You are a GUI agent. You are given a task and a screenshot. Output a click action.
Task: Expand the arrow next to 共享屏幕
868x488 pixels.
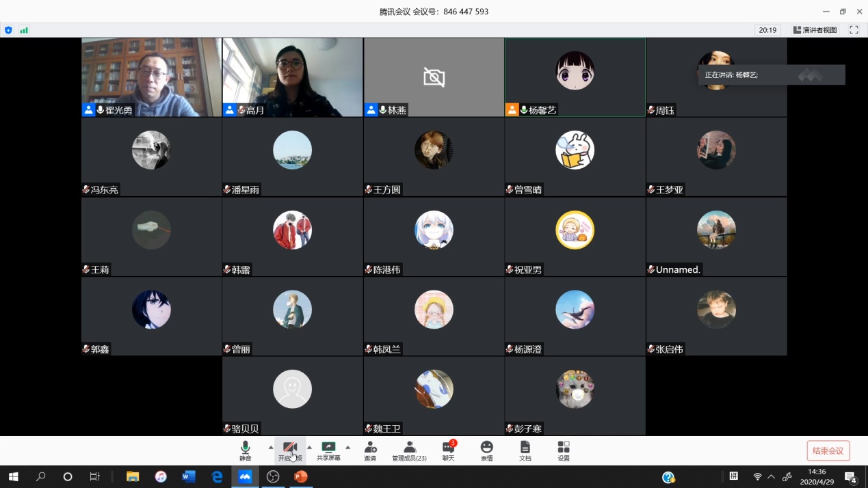(347, 448)
